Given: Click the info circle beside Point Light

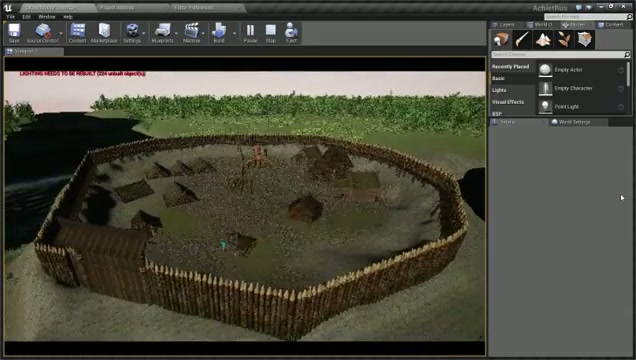Looking at the screenshot, I should coord(621,107).
